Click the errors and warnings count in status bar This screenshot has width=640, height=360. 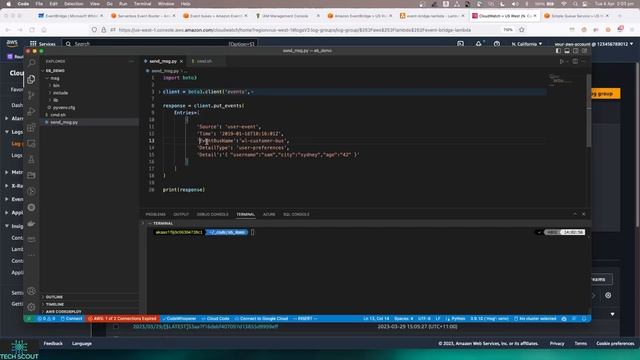47,319
